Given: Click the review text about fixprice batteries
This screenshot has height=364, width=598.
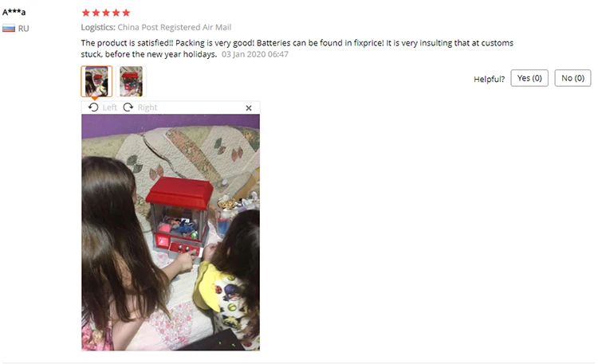Looking at the screenshot, I should pyautogui.click(x=297, y=49).
